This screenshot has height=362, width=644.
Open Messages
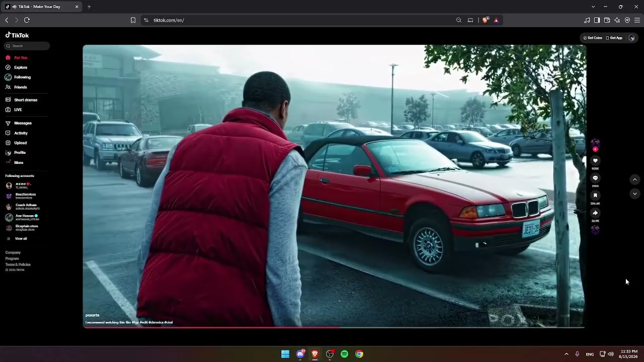18,123
